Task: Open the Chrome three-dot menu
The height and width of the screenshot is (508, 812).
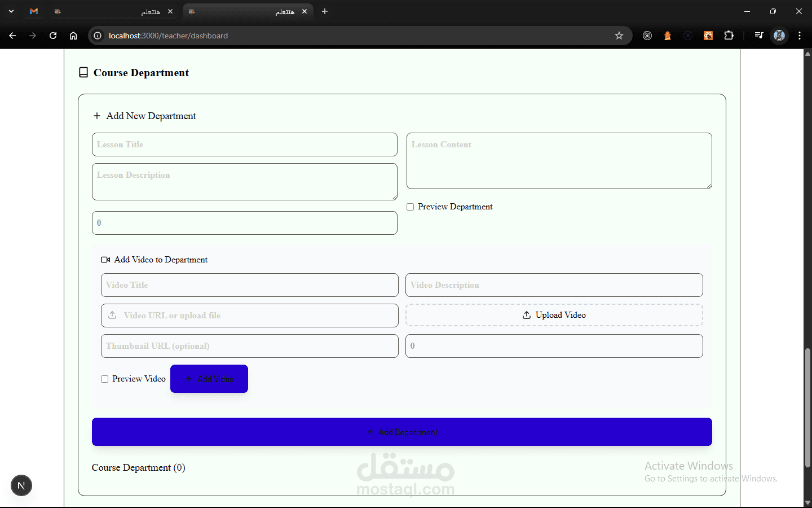Action: [800, 36]
